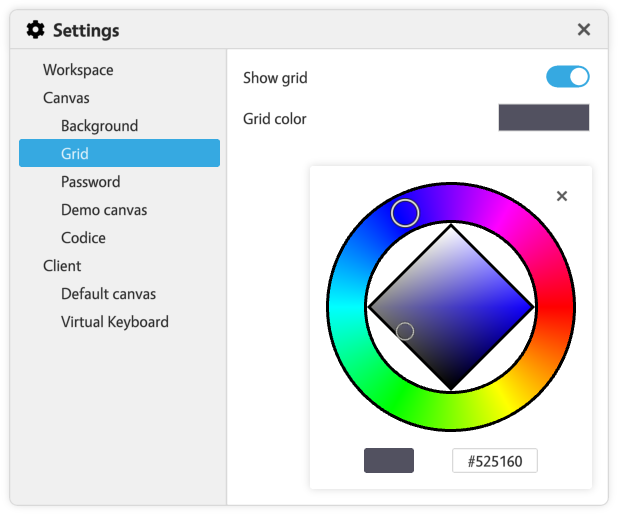
Task: Open Virtual Keyboard settings
Action: point(115,322)
